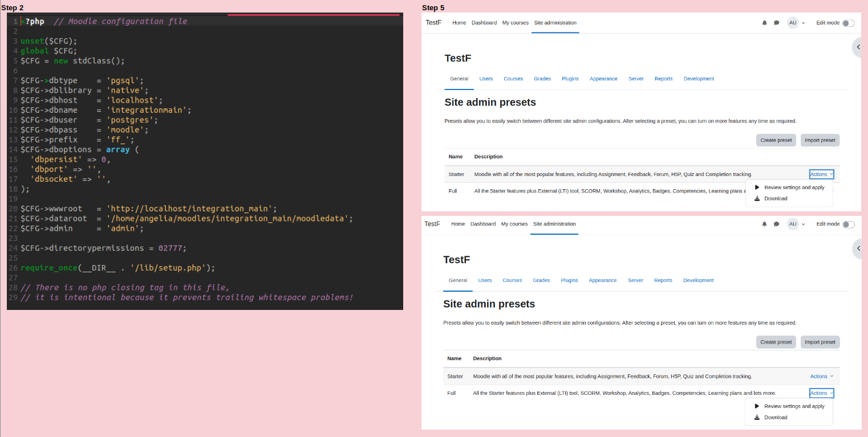Screen dimensions: 868x437
Task: Click the 'pgsql' dbtype value in code
Action: (123, 80)
